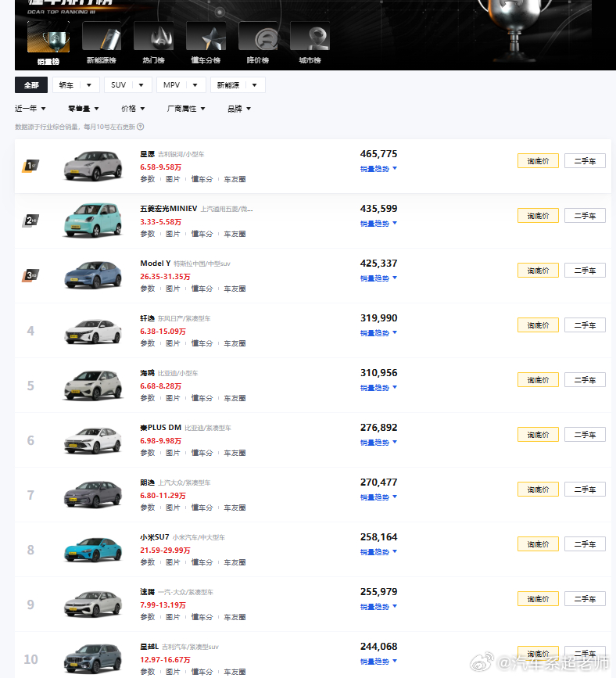616x678 pixels.
Task: Open Model Y blue car thumbnail
Action: coord(93,275)
